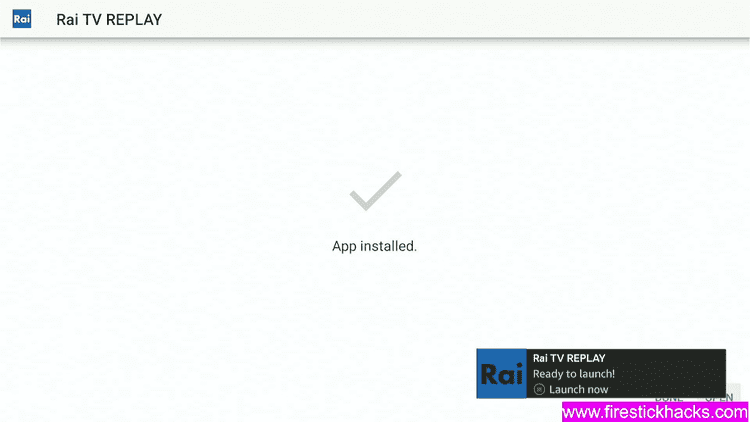Screen dimensions: 750x422
Task: Click 'Launch now' in the notification
Action: [x=578, y=389]
